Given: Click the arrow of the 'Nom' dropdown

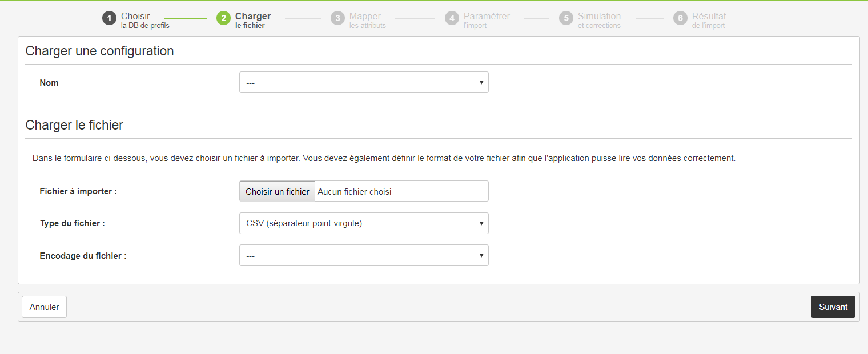Looking at the screenshot, I should coord(481,82).
